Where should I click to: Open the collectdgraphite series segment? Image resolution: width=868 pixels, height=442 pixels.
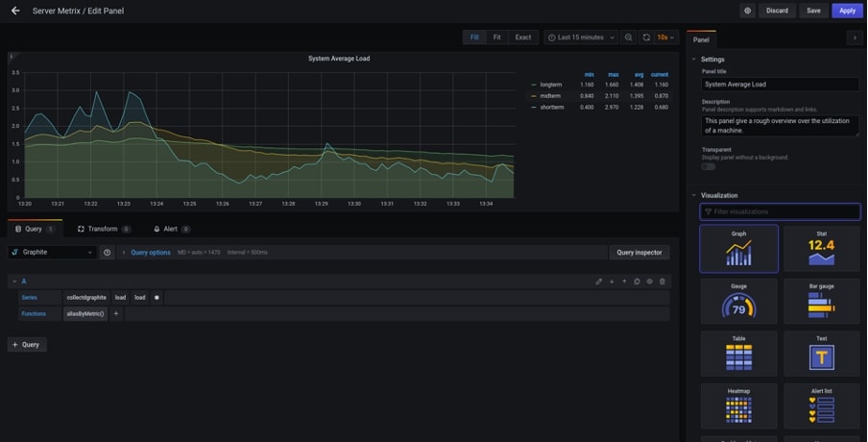86,298
